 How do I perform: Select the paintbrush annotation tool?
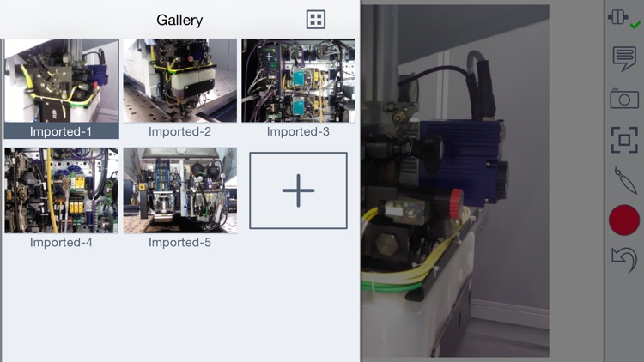tap(625, 180)
